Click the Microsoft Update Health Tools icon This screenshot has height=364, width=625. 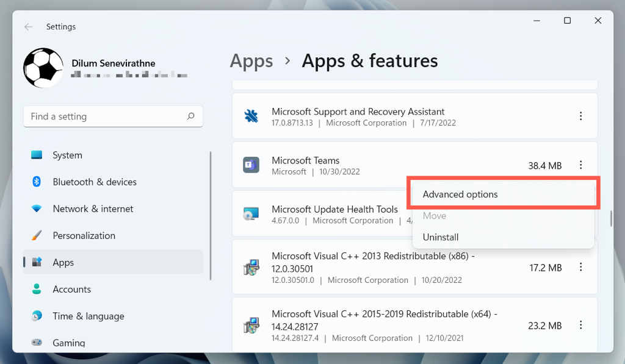tap(251, 214)
